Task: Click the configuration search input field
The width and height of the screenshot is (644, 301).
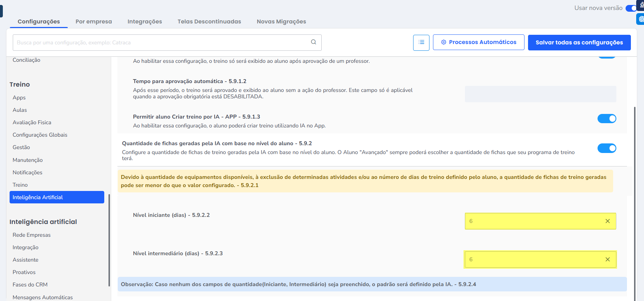Action: 160,43
